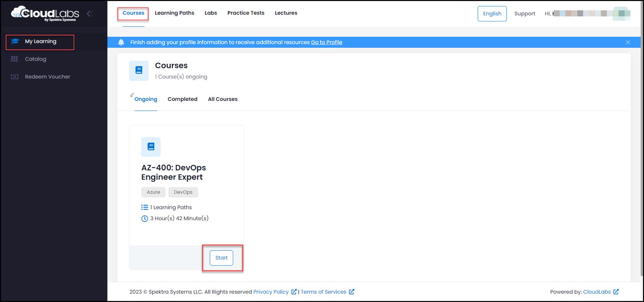Open the user profile greeting menu
The image size is (644, 302).
pos(587,14)
